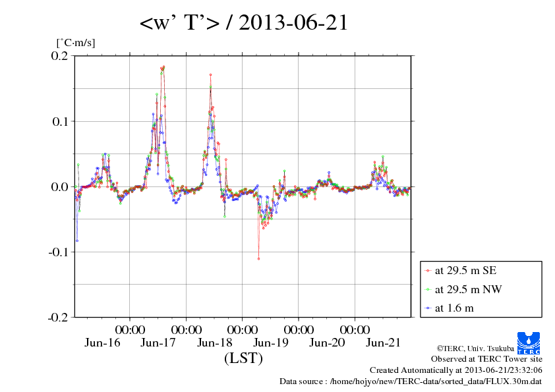Click the chart title '<w' T'> / 2013-06-21'
The image size is (555, 392).
click(244, 22)
